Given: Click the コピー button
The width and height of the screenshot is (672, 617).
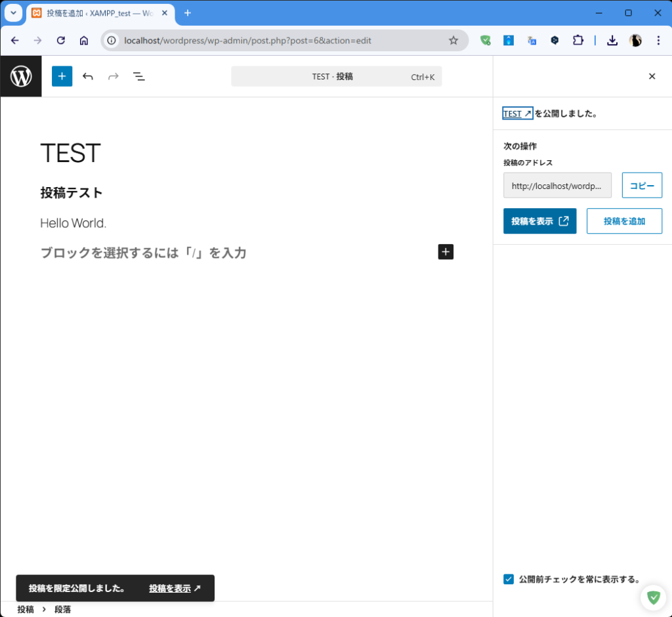Looking at the screenshot, I should pyautogui.click(x=642, y=186).
